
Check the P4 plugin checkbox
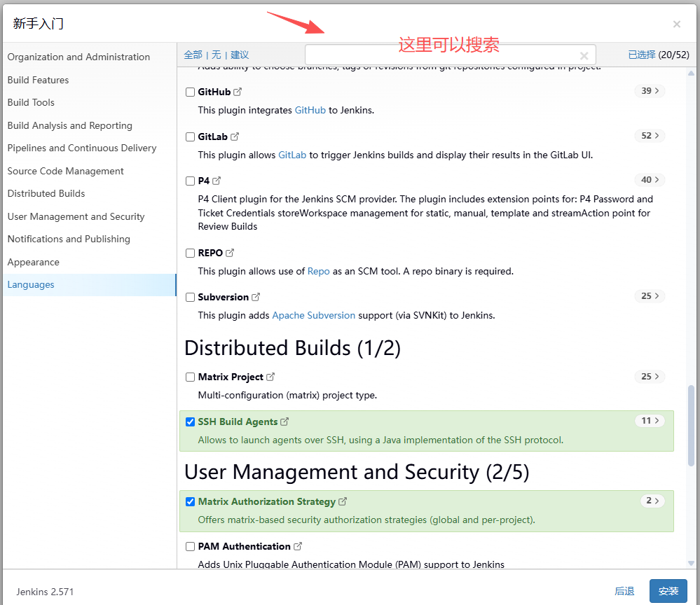tap(190, 181)
